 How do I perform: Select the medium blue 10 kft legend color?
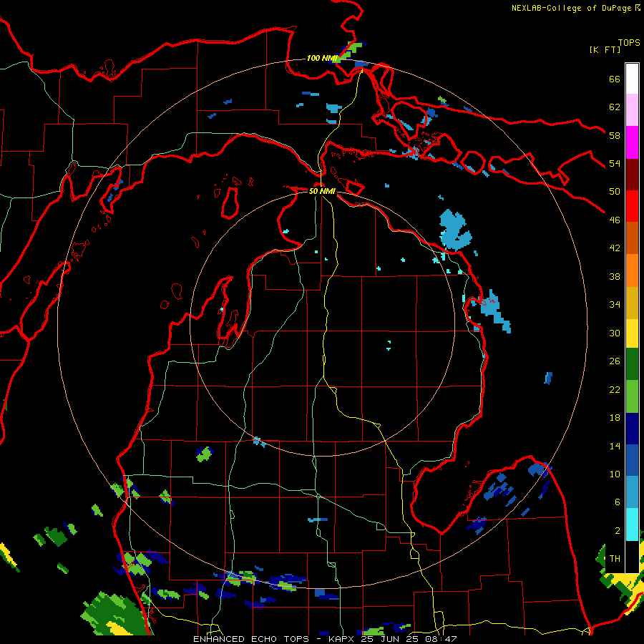[x=632, y=461]
